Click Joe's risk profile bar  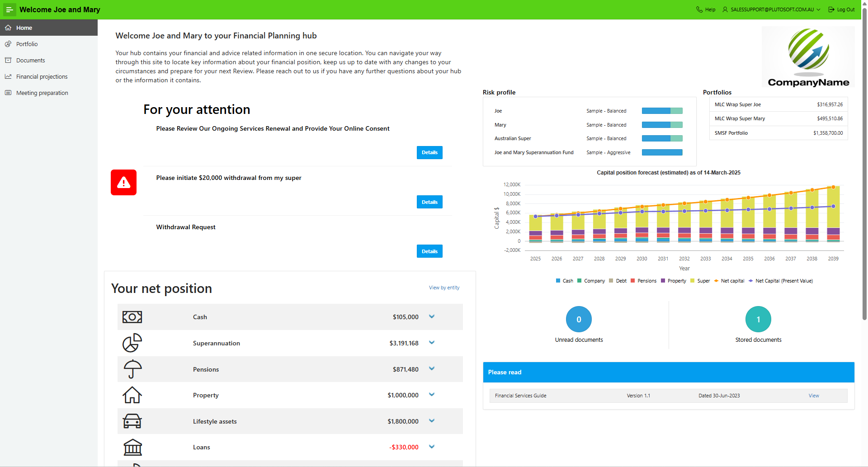click(662, 111)
